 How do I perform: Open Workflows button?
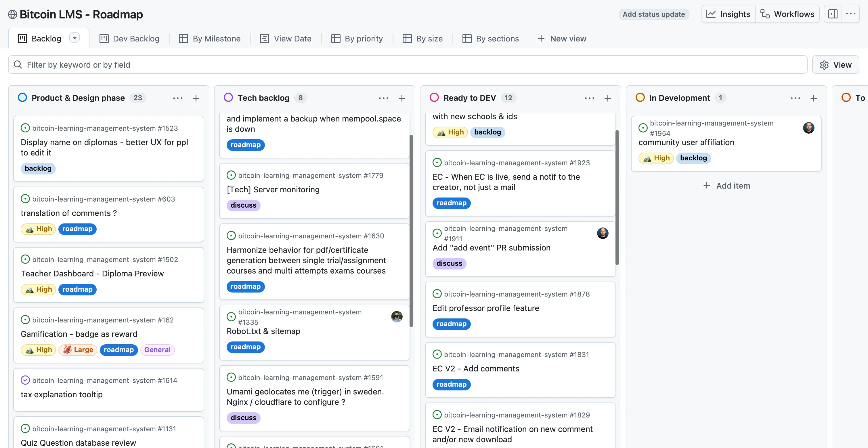click(787, 14)
